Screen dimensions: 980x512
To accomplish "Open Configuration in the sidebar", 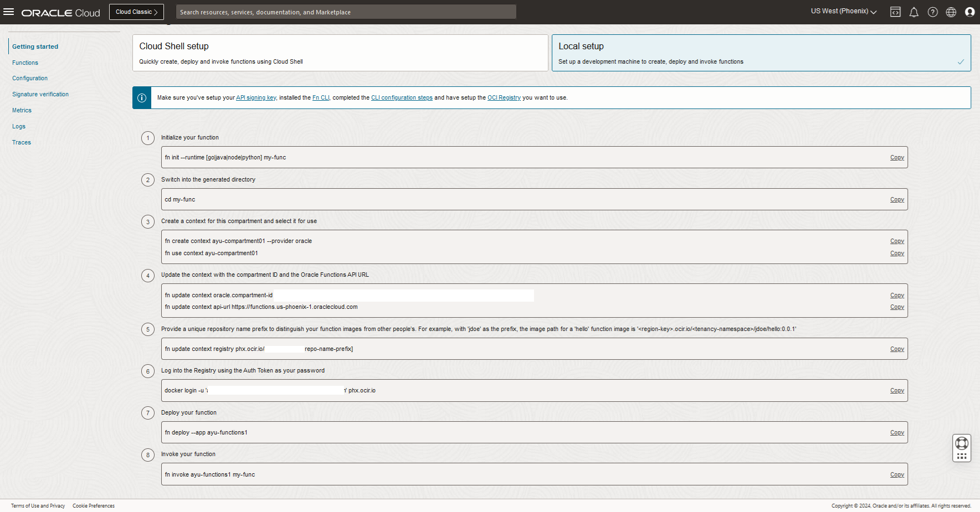I will coord(30,79).
